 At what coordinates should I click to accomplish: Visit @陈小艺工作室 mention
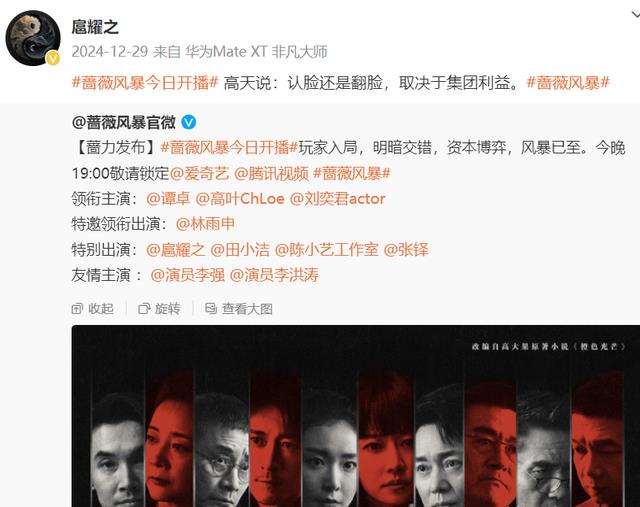pyautogui.click(x=327, y=250)
